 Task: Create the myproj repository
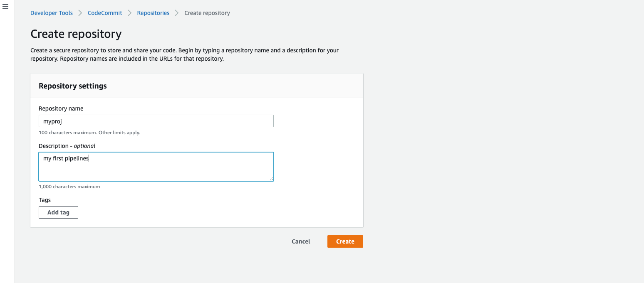345,241
